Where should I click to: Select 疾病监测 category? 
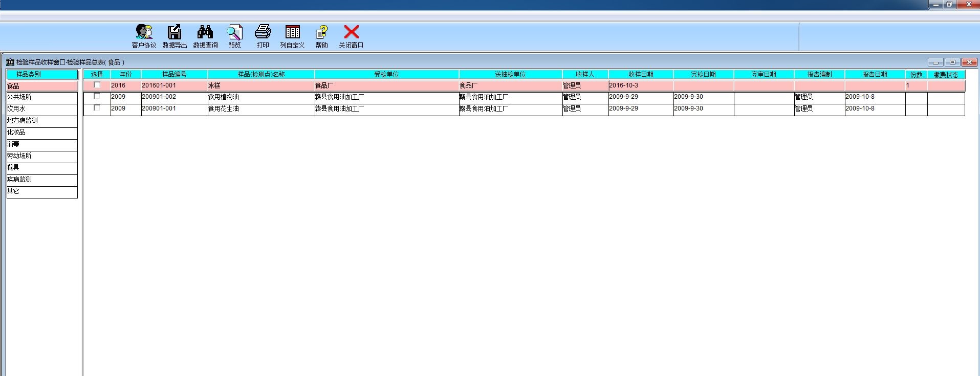point(42,180)
